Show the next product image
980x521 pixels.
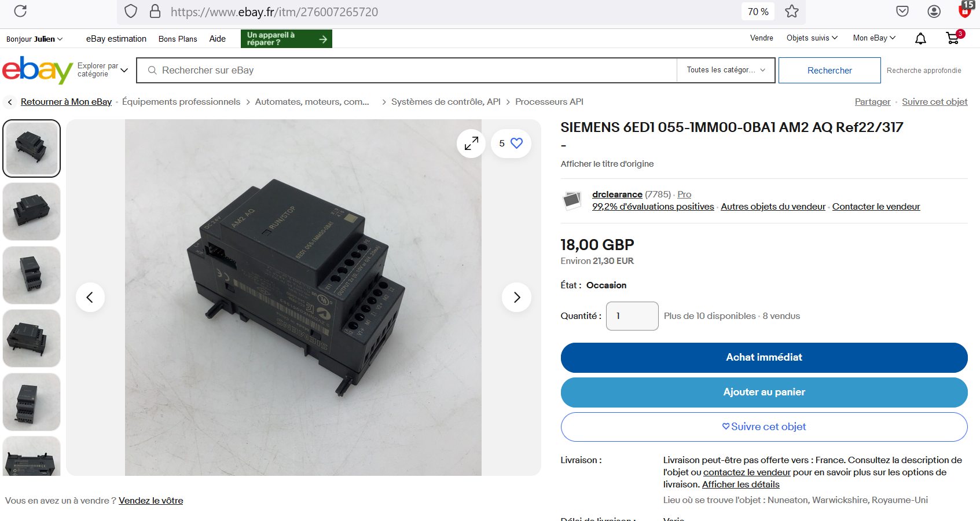(x=516, y=297)
